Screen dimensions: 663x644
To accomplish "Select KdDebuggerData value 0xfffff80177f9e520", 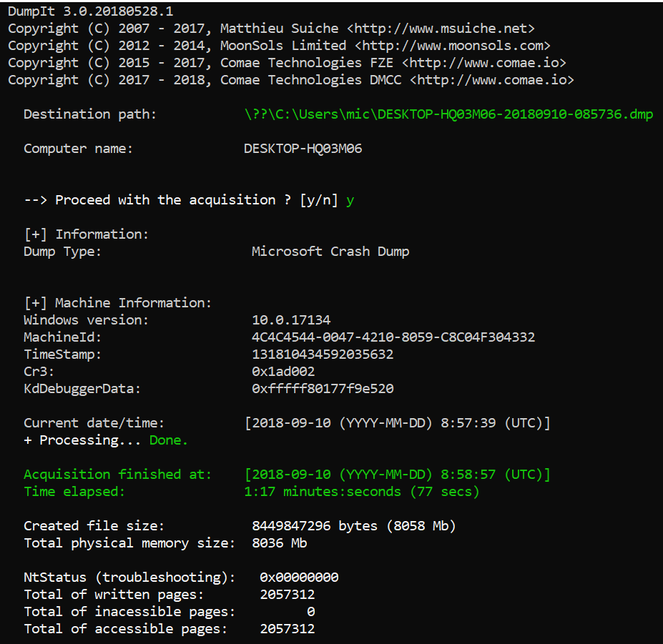I will pos(323,389).
